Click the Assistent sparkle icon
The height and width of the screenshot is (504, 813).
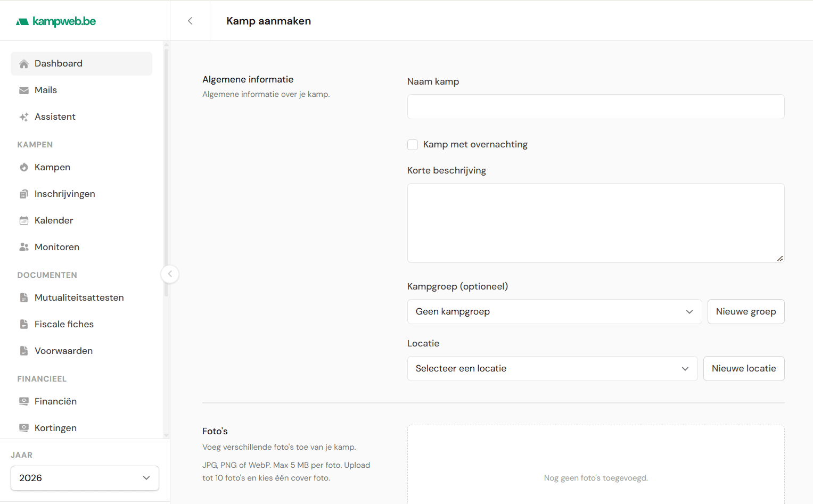pyautogui.click(x=24, y=117)
